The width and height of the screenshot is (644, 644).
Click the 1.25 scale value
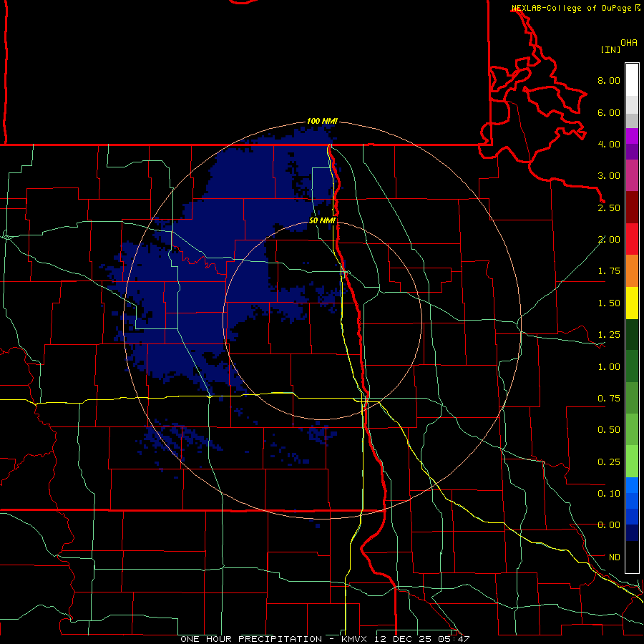click(609, 335)
